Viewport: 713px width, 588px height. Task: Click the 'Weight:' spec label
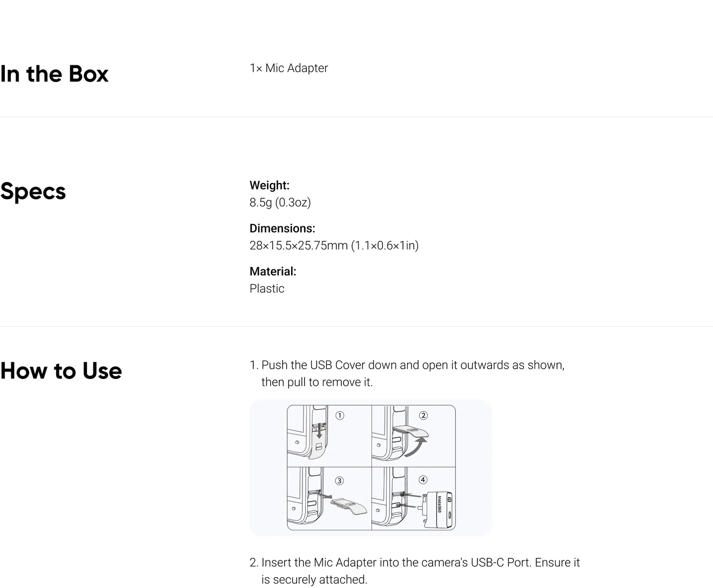click(270, 185)
